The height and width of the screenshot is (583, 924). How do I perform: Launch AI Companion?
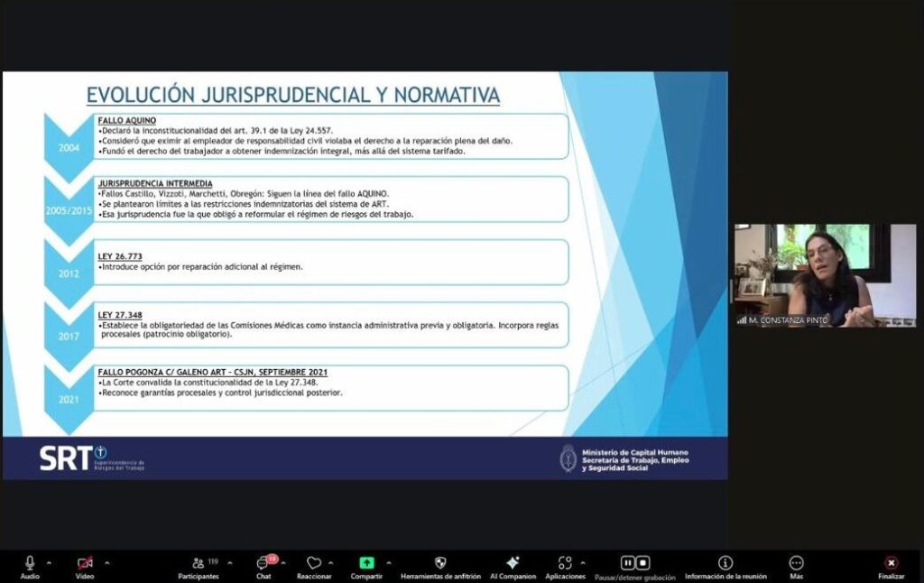pyautogui.click(x=513, y=563)
